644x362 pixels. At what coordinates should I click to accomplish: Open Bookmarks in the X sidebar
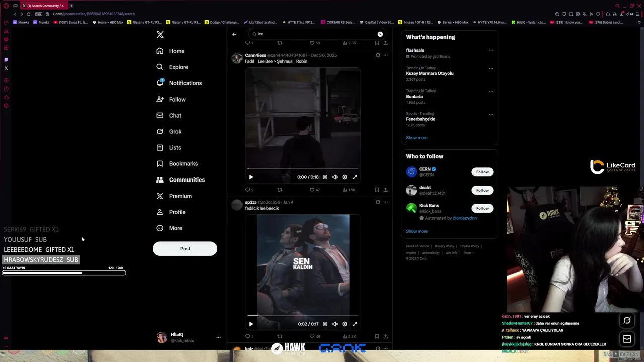177,164
